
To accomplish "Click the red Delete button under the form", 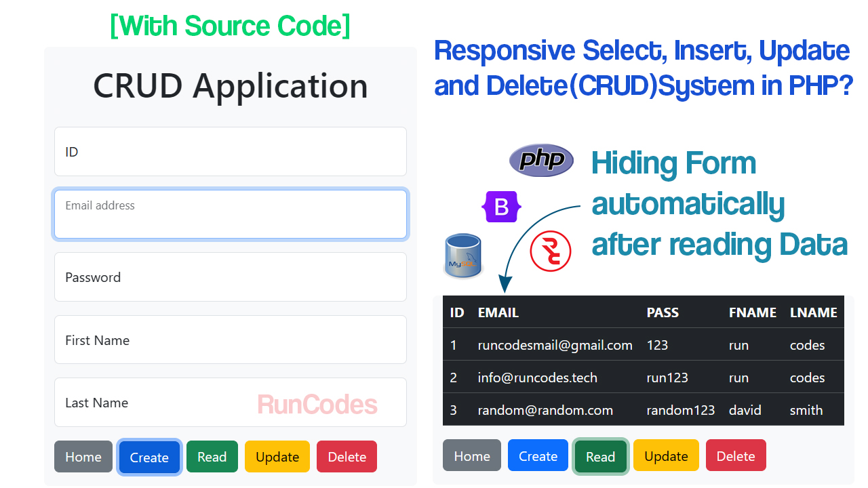I will tap(347, 457).
